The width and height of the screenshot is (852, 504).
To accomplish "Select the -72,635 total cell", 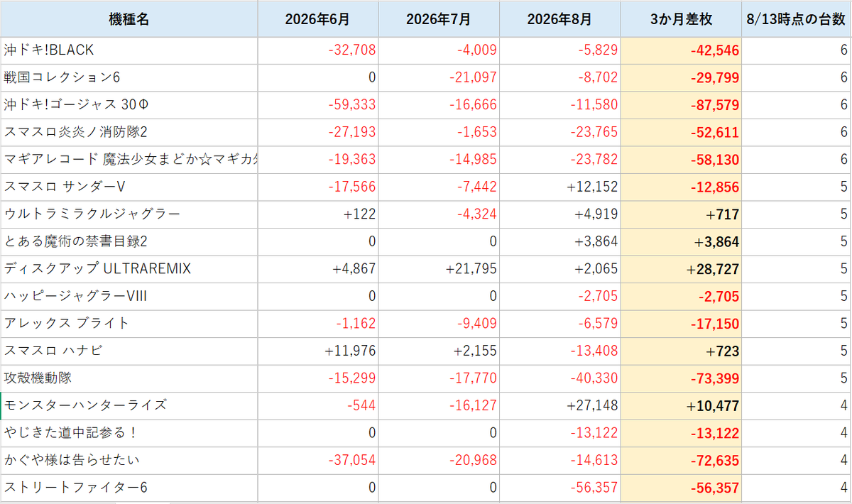I will click(682, 460).
